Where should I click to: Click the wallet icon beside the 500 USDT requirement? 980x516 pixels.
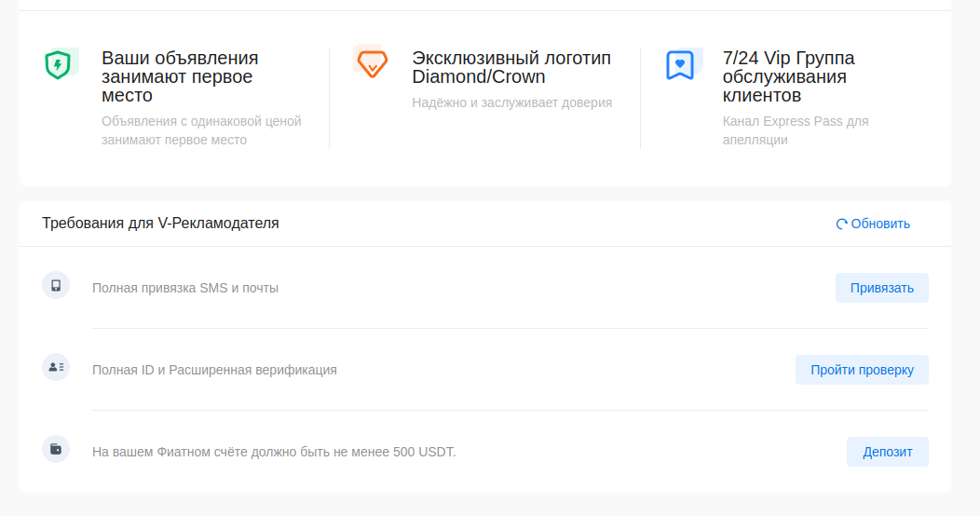56,449
